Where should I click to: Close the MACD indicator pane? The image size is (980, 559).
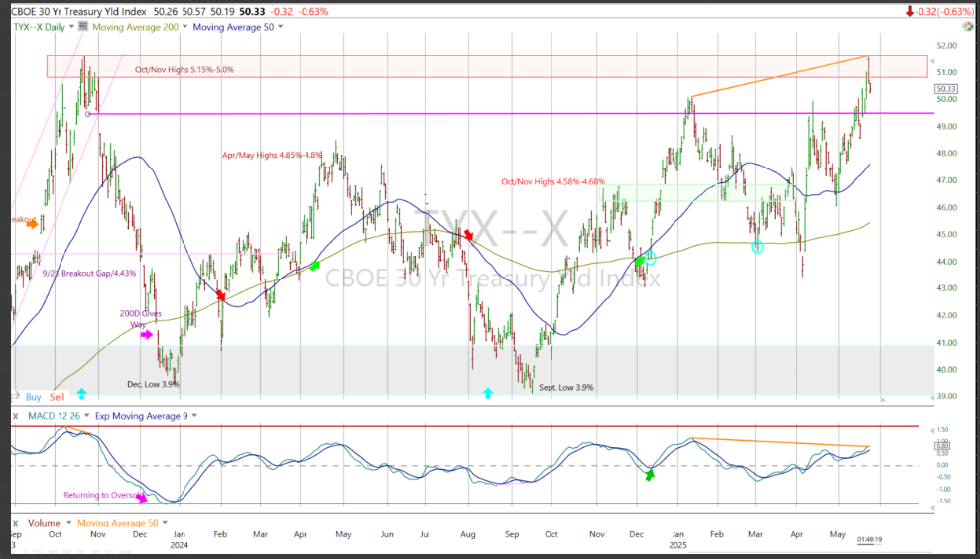15,416
